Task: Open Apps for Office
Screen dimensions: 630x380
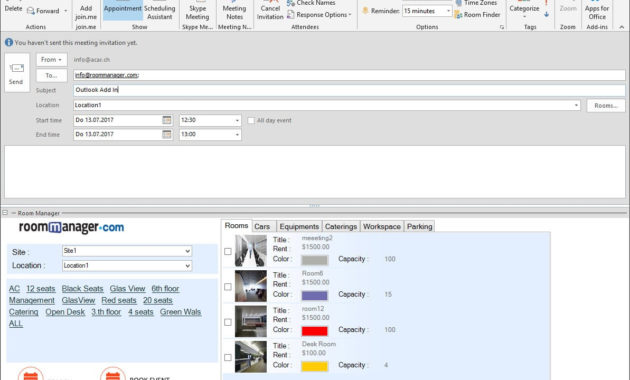Action: click(597, 12)
